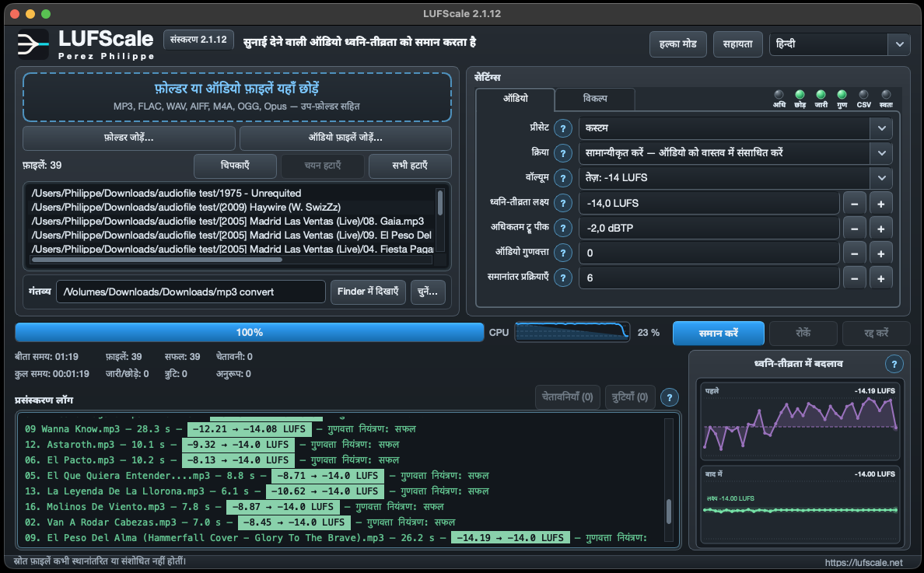Toggle the जारी indicator light
Image resolution: width=924 pixels, height=573 pixels.
821,95
